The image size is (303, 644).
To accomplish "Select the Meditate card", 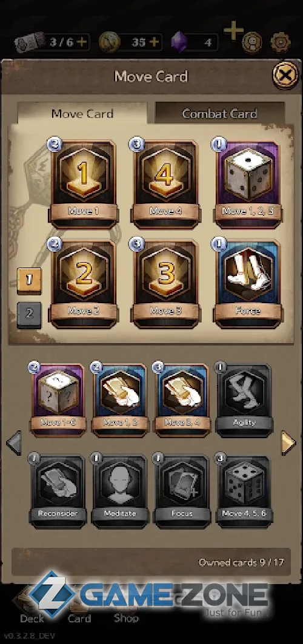I will (120, 490).
